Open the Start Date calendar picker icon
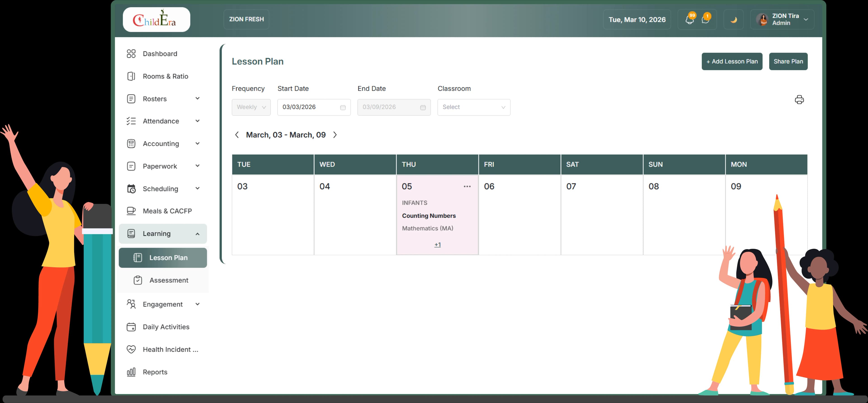 click(343, 107)
